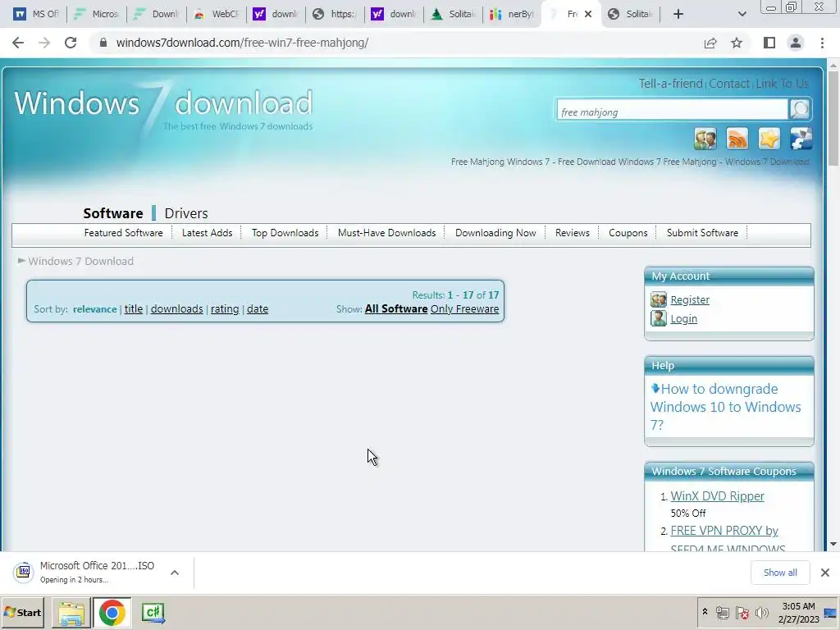Share this page via share icon
The height and width of the screenshot is (630, 840).
coord(710,43)
